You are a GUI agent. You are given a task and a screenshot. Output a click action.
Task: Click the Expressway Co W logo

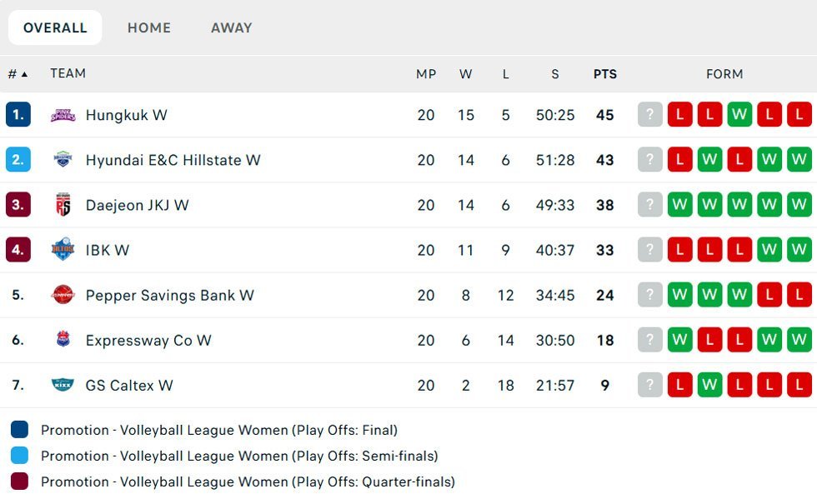tap(63, 340)
